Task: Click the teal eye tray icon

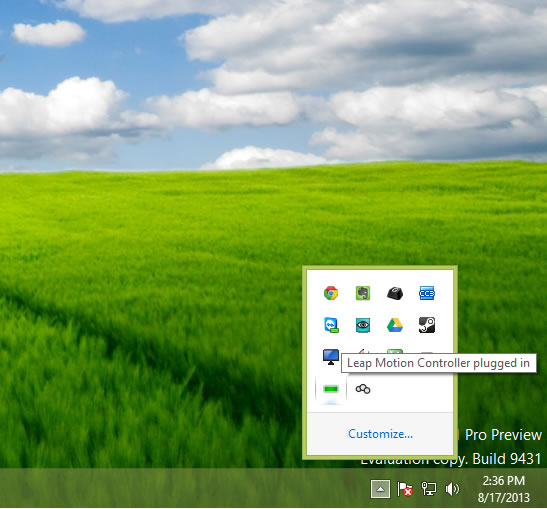Action: pyautogui.click(x=363, y=325)
